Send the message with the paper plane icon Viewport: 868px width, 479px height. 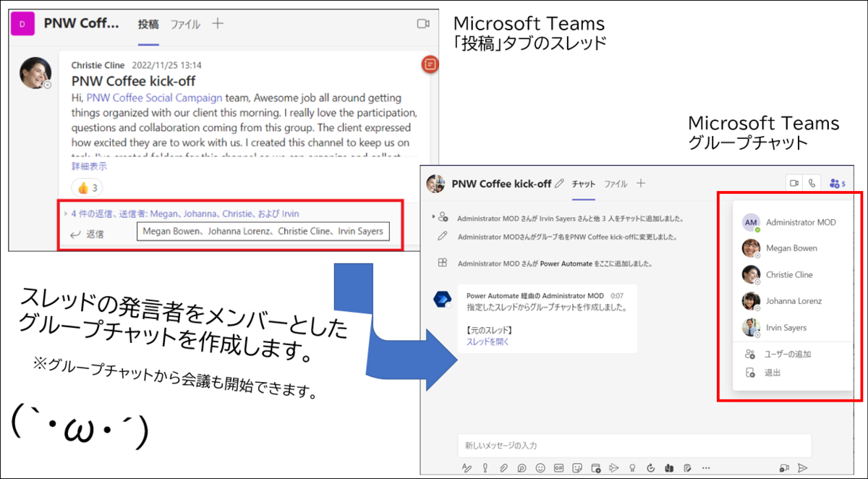tap(802, 468)
